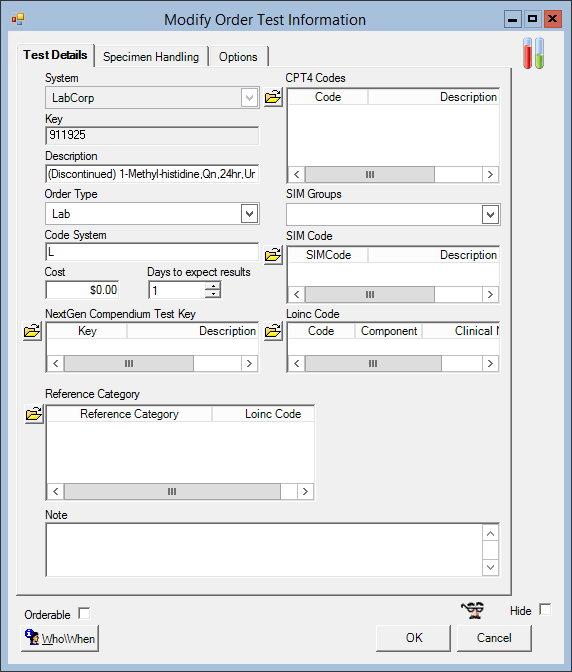Toggle the Orderable checkbox
The width and height of the screenshot is (572, 672).
tap(84, 614)
